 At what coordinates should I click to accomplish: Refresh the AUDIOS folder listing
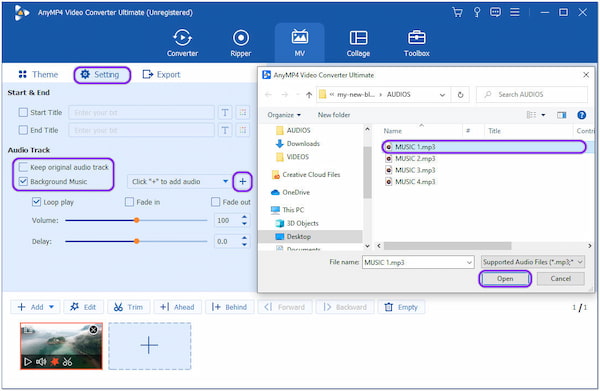[460, 94]
